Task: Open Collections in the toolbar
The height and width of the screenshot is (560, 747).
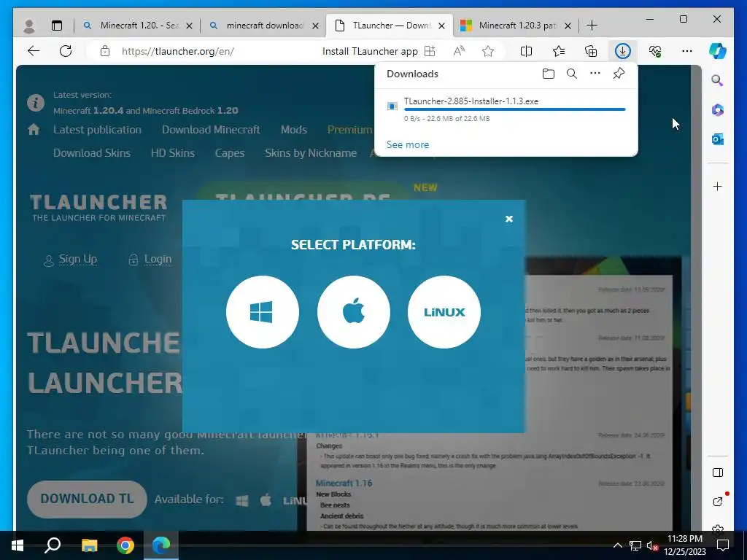Action: coord(591,51)
